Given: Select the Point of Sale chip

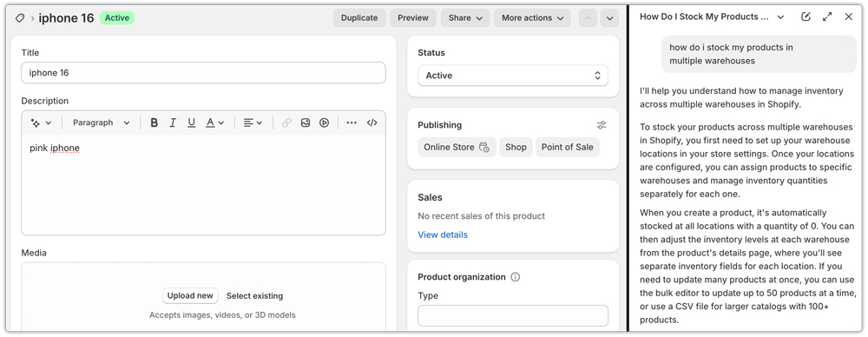Looking at the screenshot, I should (x=567, y=147).
